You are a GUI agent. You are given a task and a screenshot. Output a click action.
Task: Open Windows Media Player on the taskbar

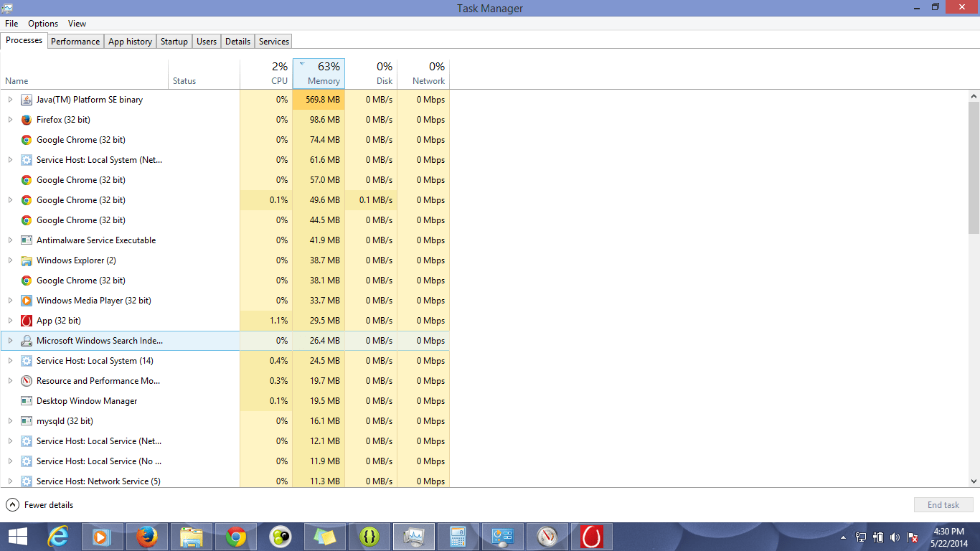(103, 537)
